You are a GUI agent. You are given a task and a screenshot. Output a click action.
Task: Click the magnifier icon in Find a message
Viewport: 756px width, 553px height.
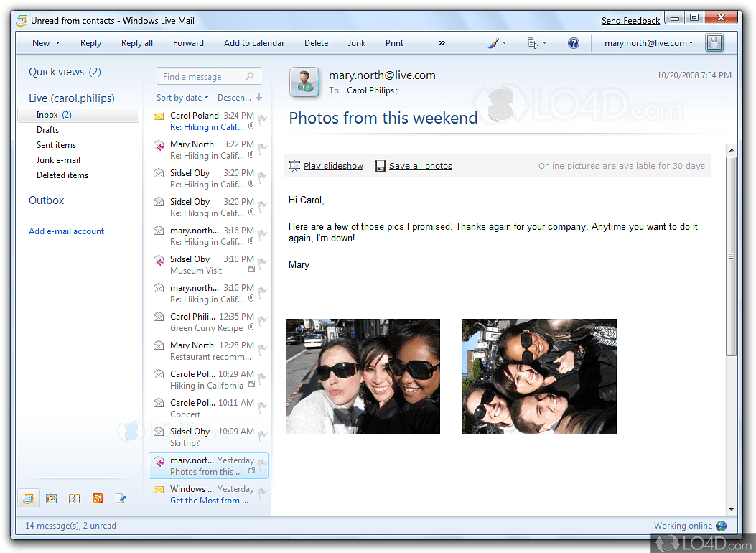[x=249, y=76]
